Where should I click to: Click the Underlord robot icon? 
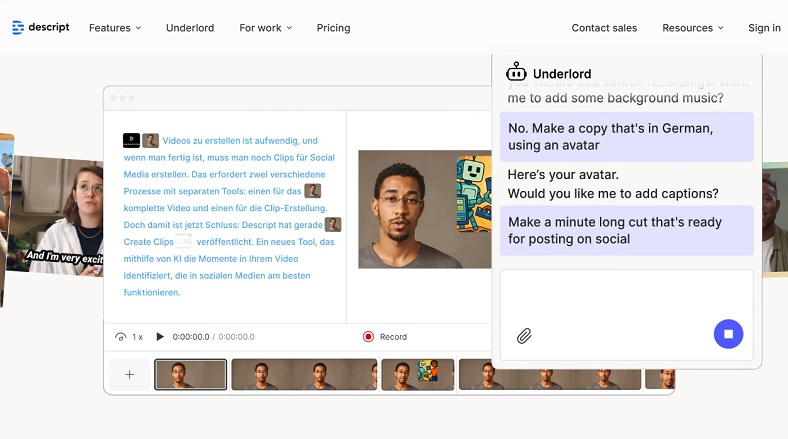pos(516,72)
